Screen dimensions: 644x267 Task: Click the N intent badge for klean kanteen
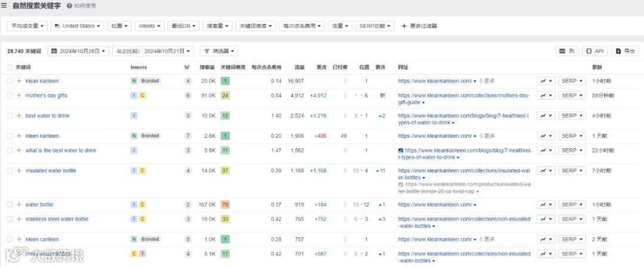(134, 81)
